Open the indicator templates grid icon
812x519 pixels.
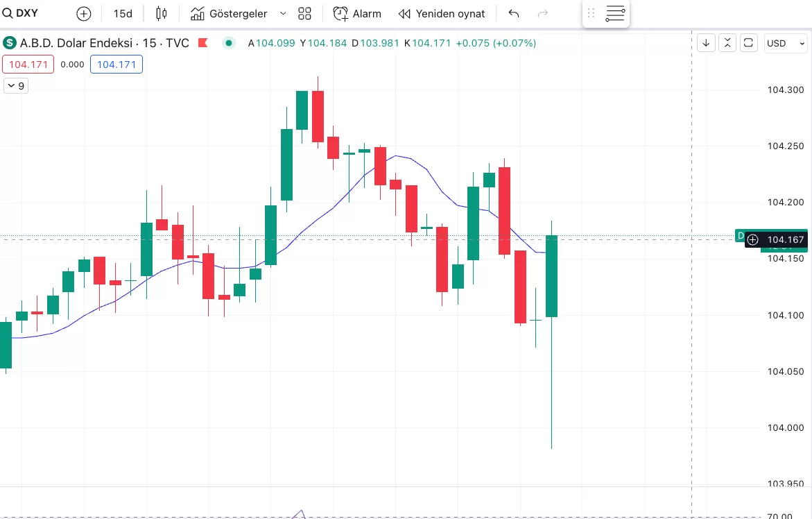coord(304,14)
